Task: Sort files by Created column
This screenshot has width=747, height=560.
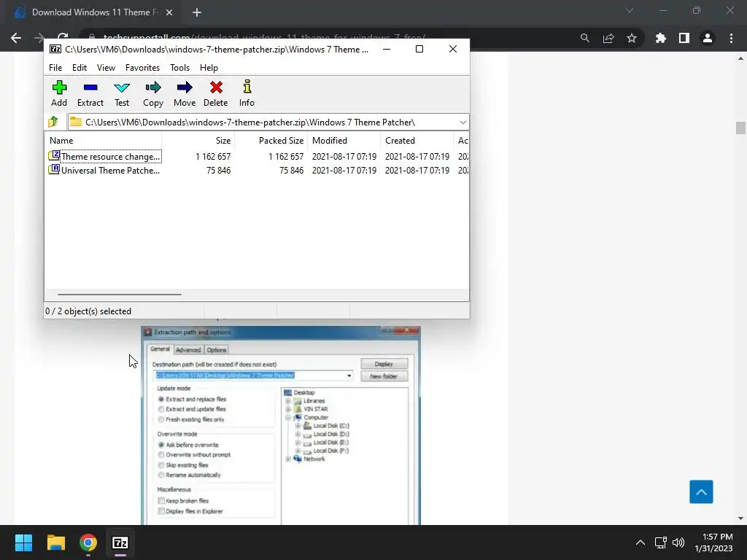Action: click(x=417, y=141)
